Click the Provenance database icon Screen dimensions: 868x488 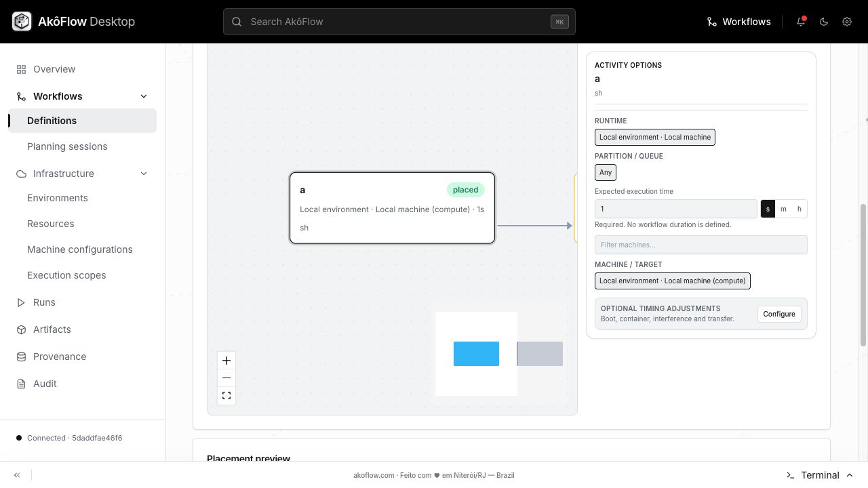(x=21, y=357)
